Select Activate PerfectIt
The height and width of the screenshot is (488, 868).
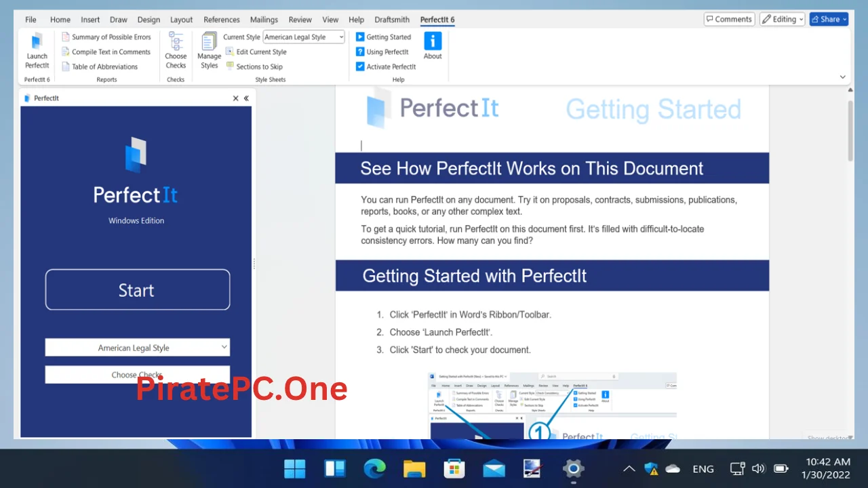click(x=386, y=67)
